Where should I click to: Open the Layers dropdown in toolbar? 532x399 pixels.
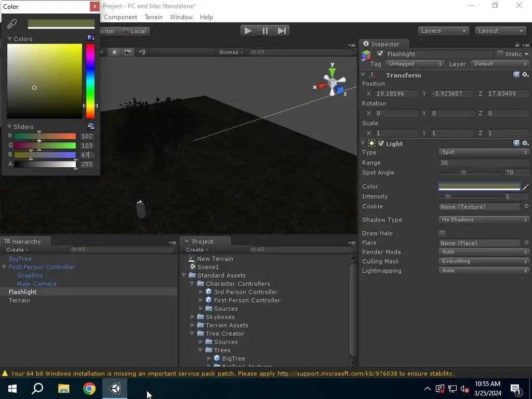(x=443, y=31)
